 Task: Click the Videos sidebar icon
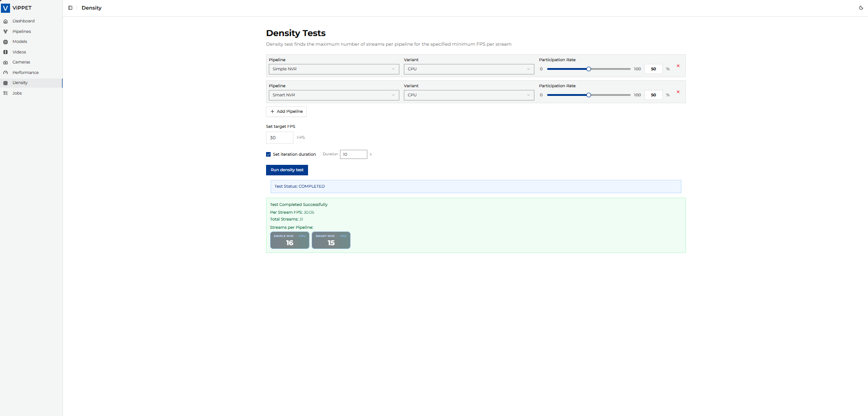click(x=5, y=52)
